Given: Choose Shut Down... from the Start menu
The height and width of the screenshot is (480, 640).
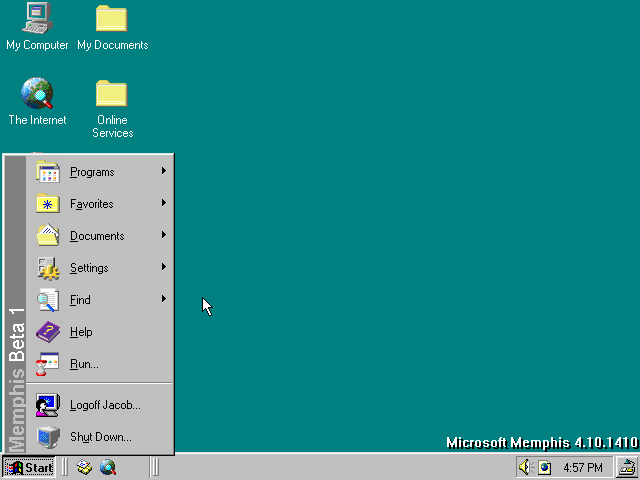Looking at the screenshot, I should pos(100,437).
